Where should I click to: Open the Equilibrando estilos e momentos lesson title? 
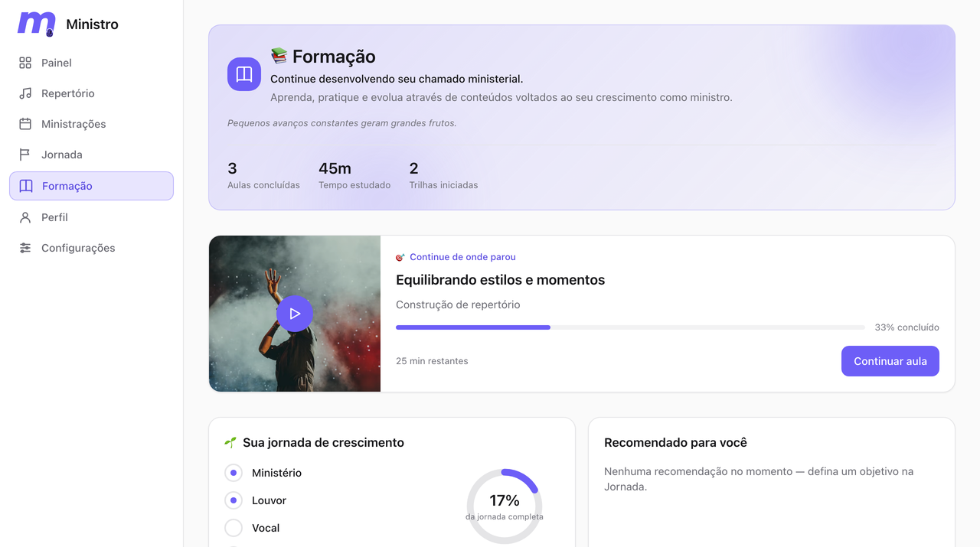click(x=501, y=280)
